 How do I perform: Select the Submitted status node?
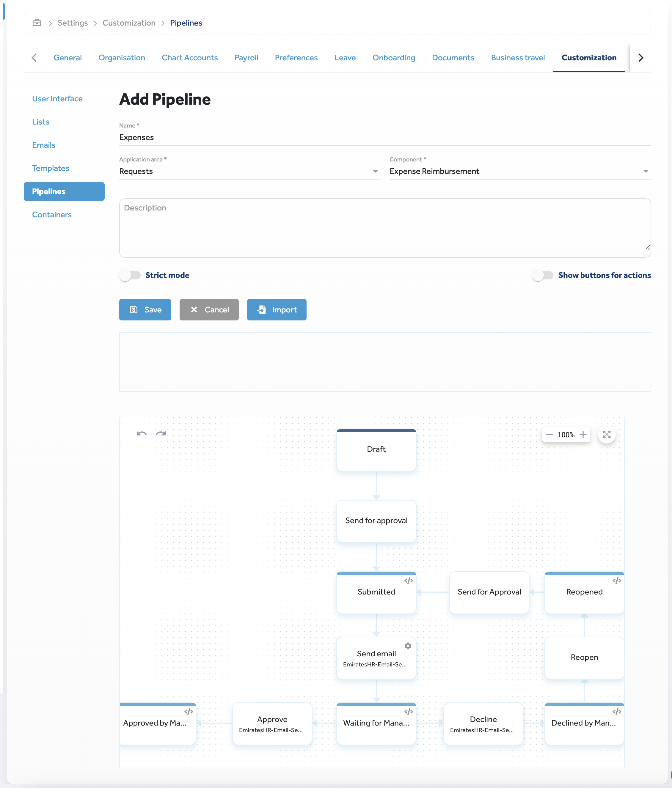click(x=376, y=592)
